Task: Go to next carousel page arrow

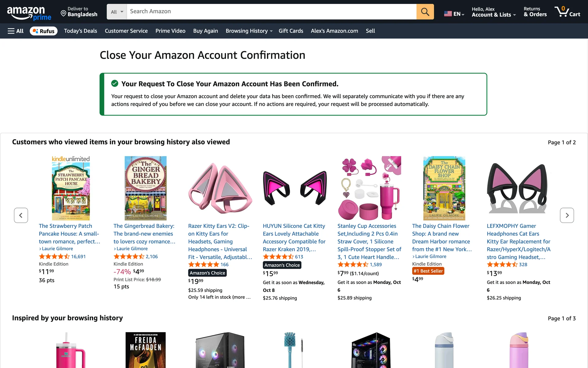Action: [567, 215]
